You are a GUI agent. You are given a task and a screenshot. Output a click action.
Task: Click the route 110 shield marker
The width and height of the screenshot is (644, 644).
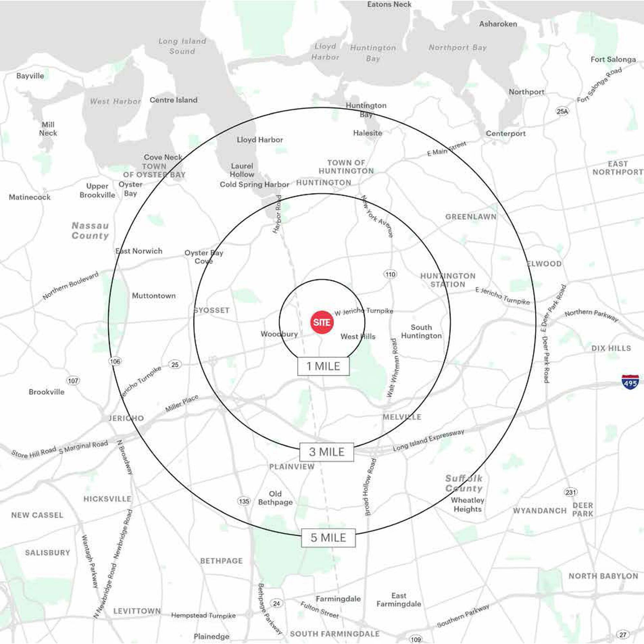[390, 274]
